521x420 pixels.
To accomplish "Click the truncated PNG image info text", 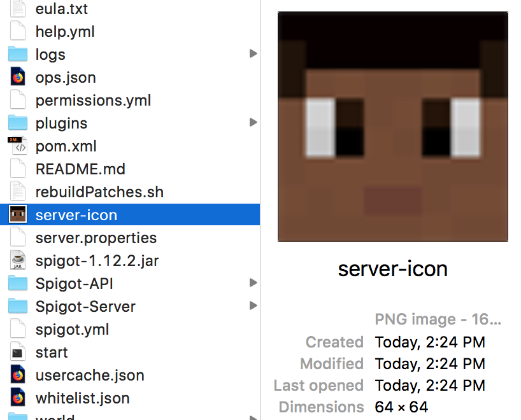I will tap(438, 319).
